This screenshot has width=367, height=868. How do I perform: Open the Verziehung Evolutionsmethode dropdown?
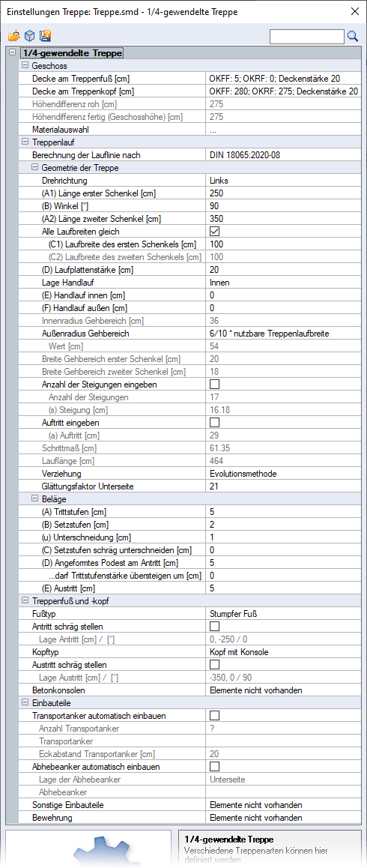click(x=283, y=473)
